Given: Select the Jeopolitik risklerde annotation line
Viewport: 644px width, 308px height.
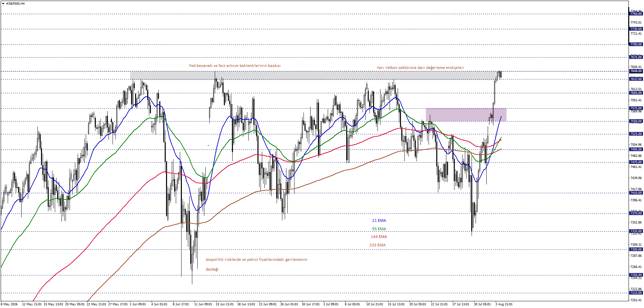Looking at the screenshot, I should coord(256,260).
